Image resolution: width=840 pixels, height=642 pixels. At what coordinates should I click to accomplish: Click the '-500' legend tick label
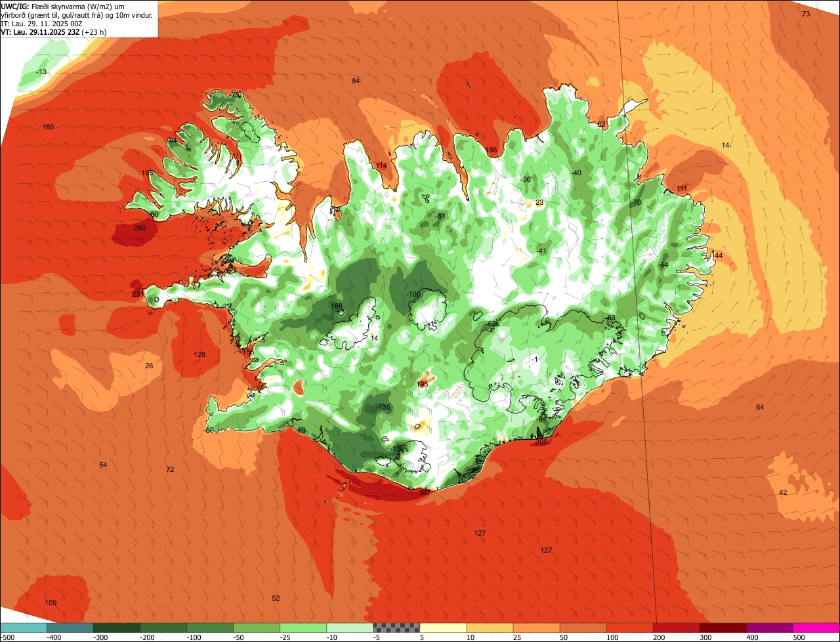point(8,637)
